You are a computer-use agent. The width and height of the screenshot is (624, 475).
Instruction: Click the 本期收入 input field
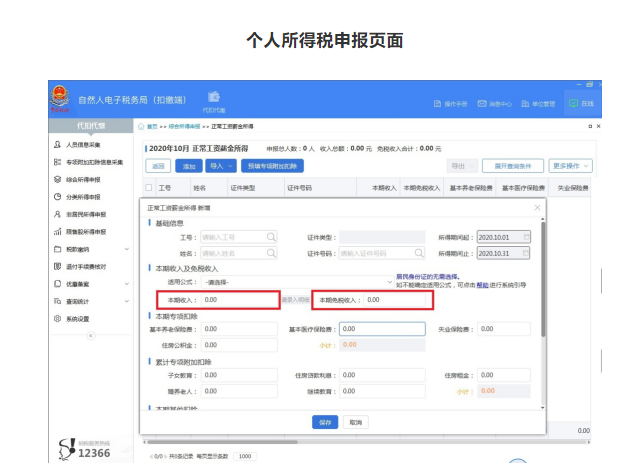pos(236,299)
